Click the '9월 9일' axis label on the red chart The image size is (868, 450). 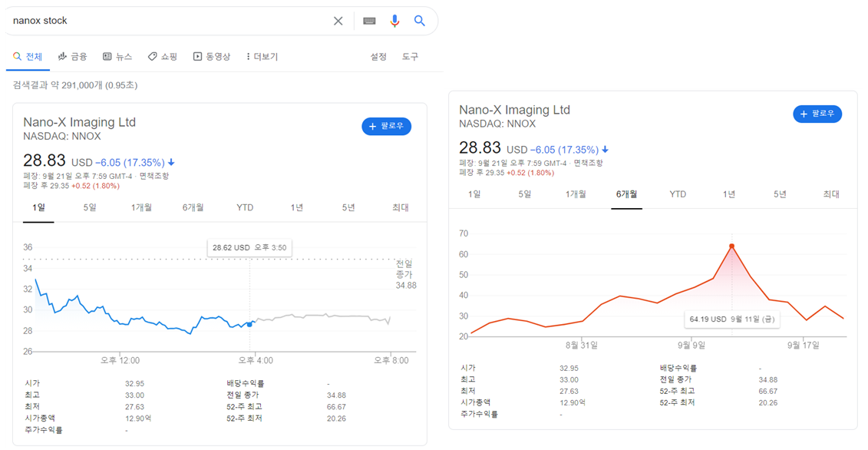coord(691,346)
